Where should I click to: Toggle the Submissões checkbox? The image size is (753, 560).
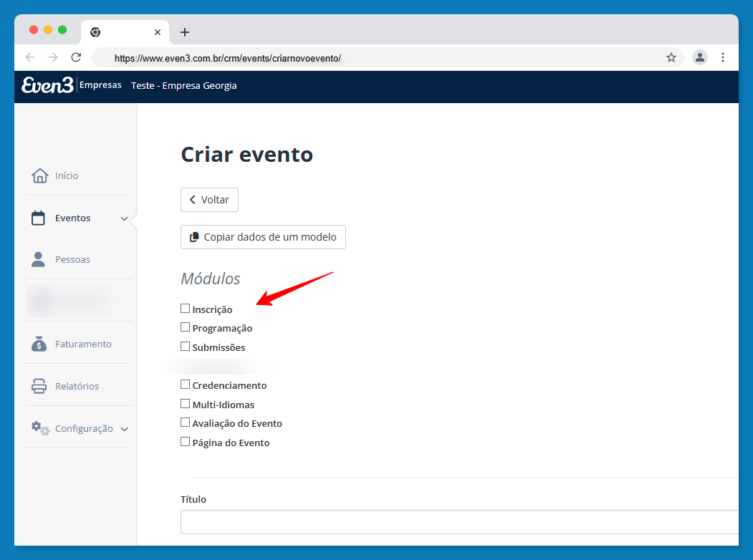tap(186, 347)
